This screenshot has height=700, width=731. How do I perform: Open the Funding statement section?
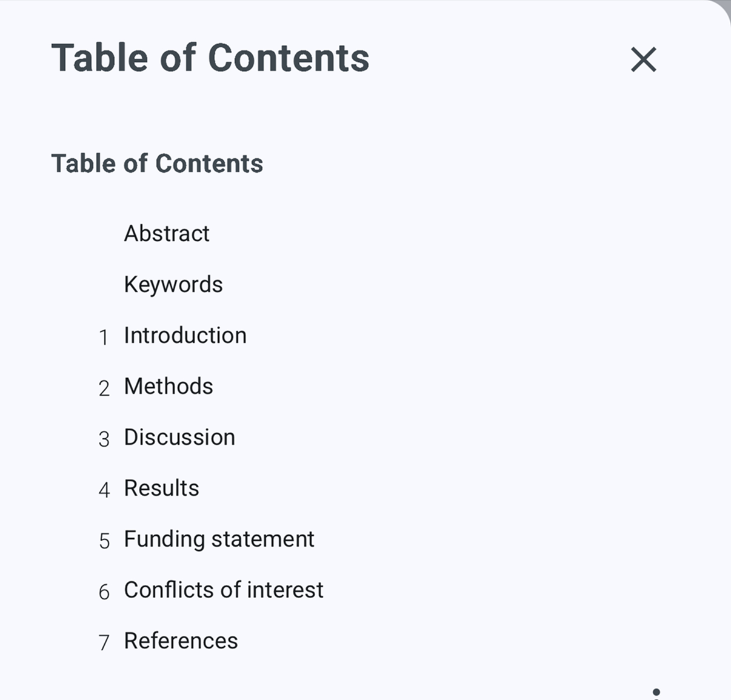click(219, 539)
